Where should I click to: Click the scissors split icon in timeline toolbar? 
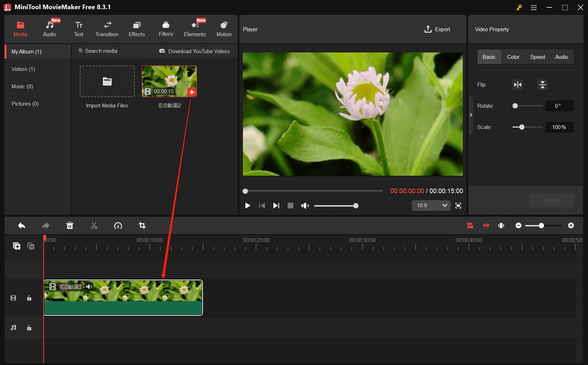click(94, 226)
